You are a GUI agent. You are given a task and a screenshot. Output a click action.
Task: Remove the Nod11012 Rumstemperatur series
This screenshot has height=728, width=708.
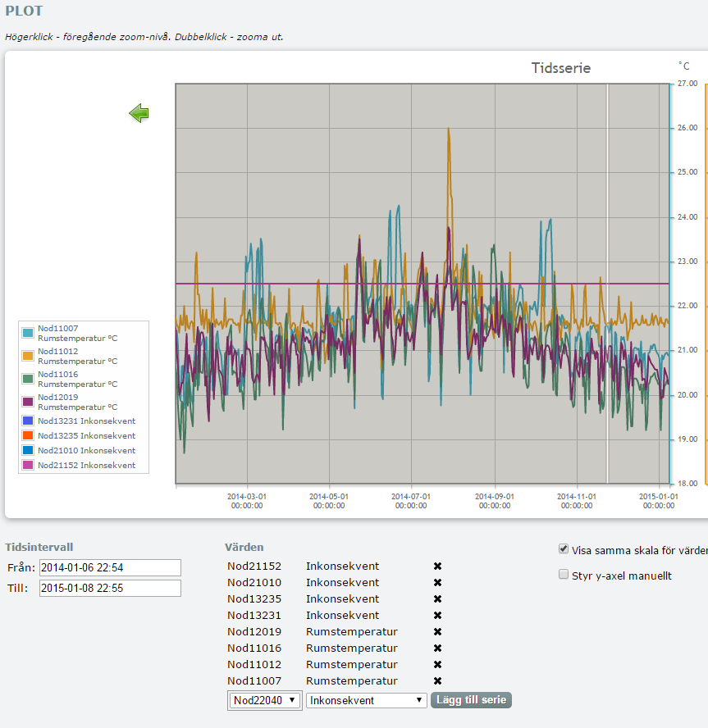(x=437, y=664)
